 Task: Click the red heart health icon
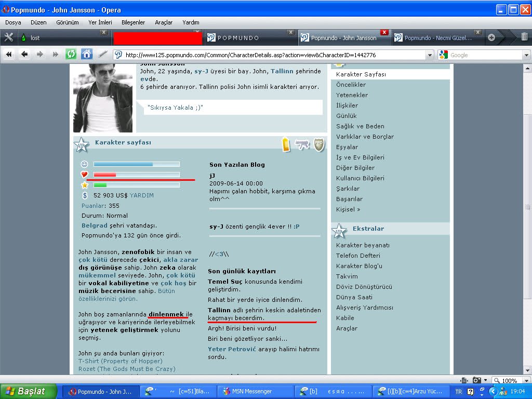pos(85,175)
